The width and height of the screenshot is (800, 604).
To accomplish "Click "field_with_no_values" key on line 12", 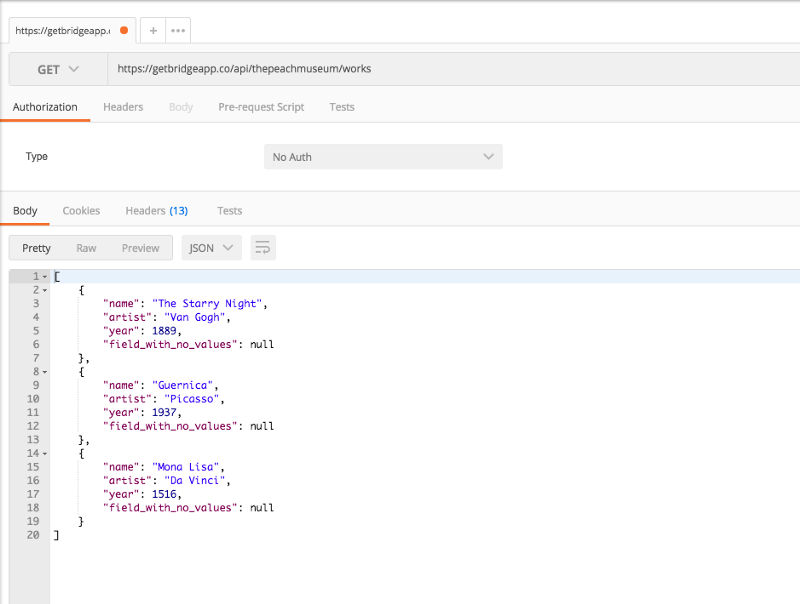I will coord(170,426).
